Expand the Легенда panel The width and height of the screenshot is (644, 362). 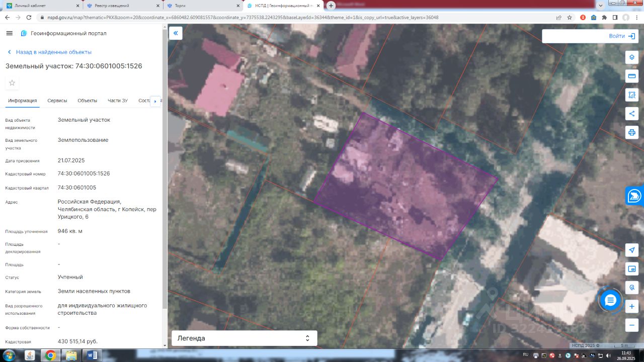(245, 338)
